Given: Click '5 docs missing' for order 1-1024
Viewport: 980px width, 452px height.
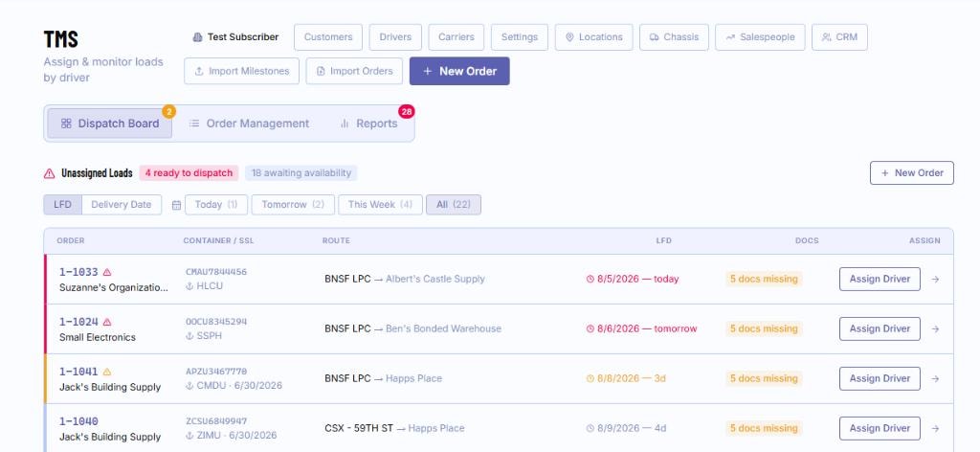Looking at the screenshot, I should click(764, 328).
